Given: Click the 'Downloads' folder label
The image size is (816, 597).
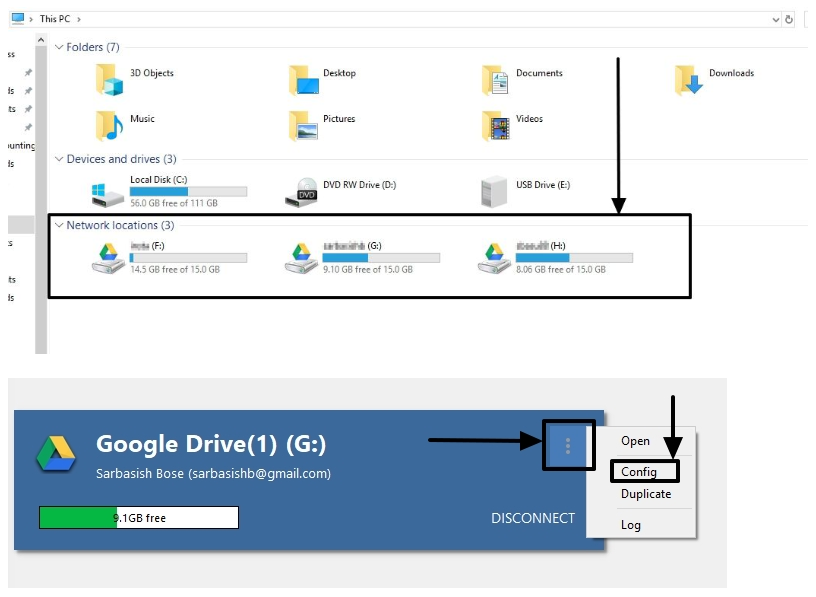Looking at the screenshot, I should 731,73.
